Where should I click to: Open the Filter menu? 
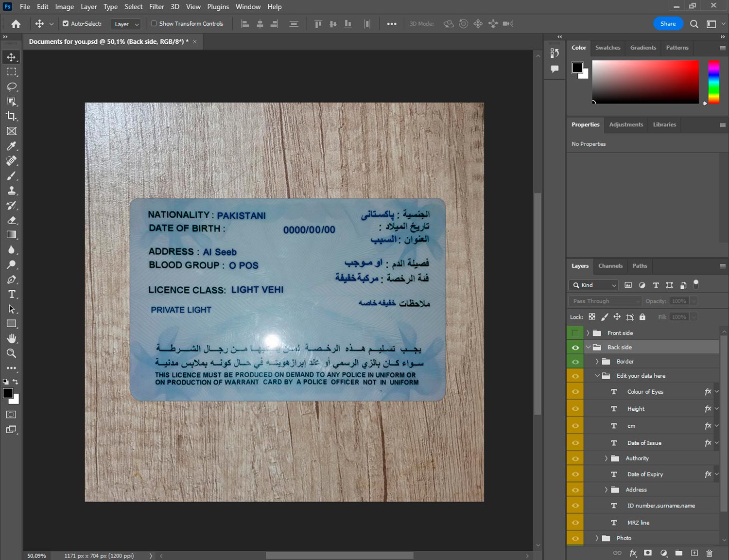point(156,7)
